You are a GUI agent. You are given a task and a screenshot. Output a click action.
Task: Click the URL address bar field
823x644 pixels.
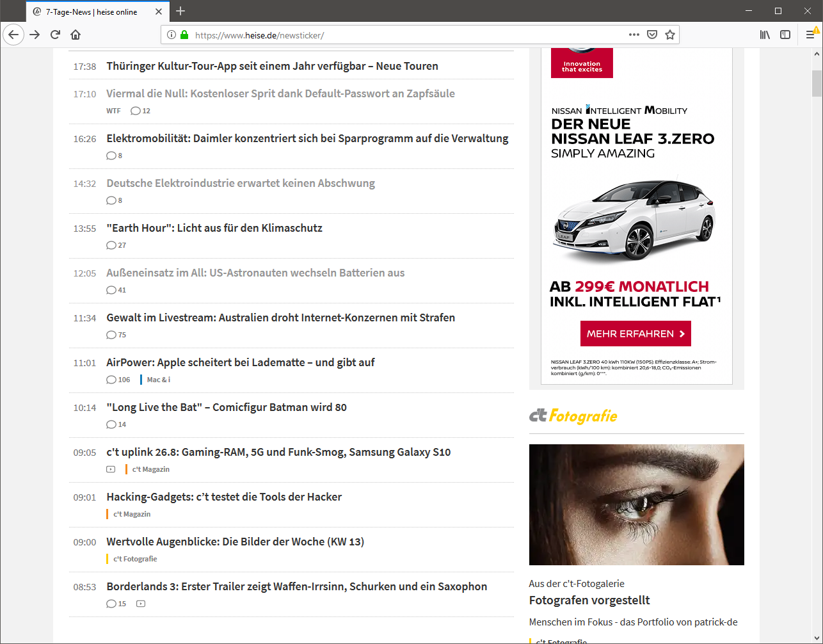pos(403,35)
